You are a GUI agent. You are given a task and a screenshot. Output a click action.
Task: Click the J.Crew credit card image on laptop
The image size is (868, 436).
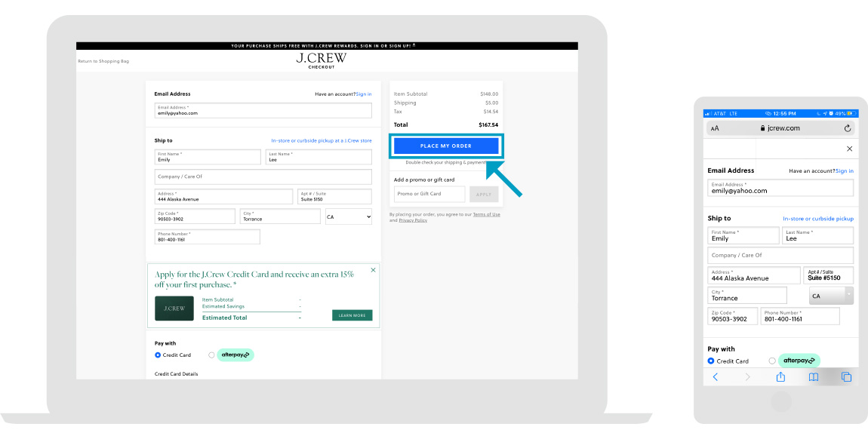[174, 309]
